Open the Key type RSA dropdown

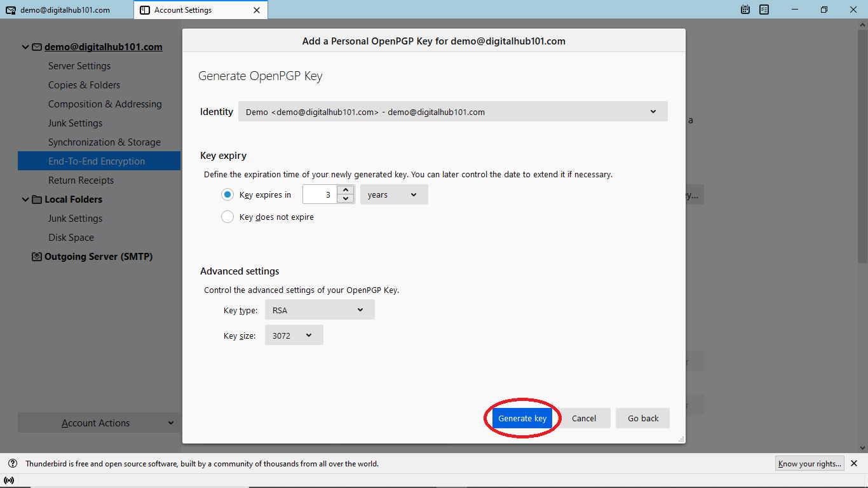pos(320,309)
